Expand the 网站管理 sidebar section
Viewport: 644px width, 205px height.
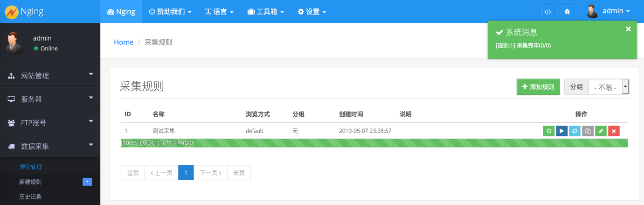coord(50,76)
